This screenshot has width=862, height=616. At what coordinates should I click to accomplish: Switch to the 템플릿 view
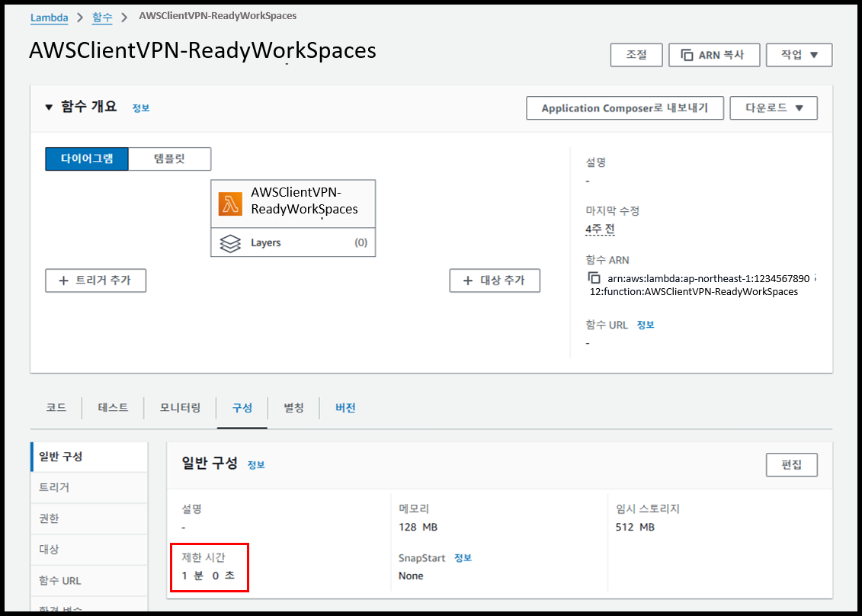169,159
